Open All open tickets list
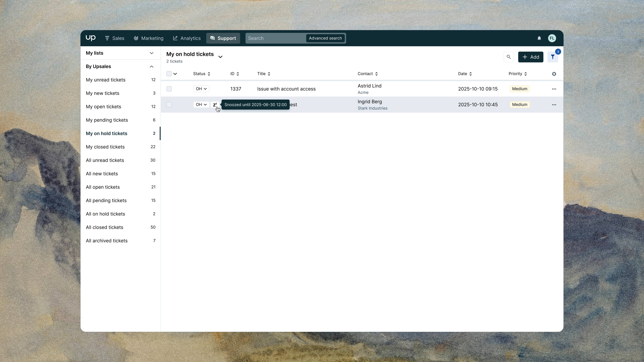 click(x=121, y=187)
